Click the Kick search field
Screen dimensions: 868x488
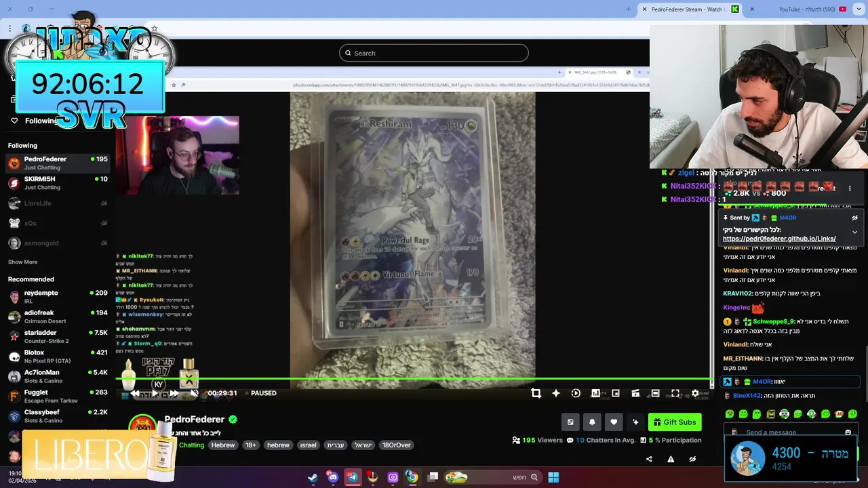[434, 53]
